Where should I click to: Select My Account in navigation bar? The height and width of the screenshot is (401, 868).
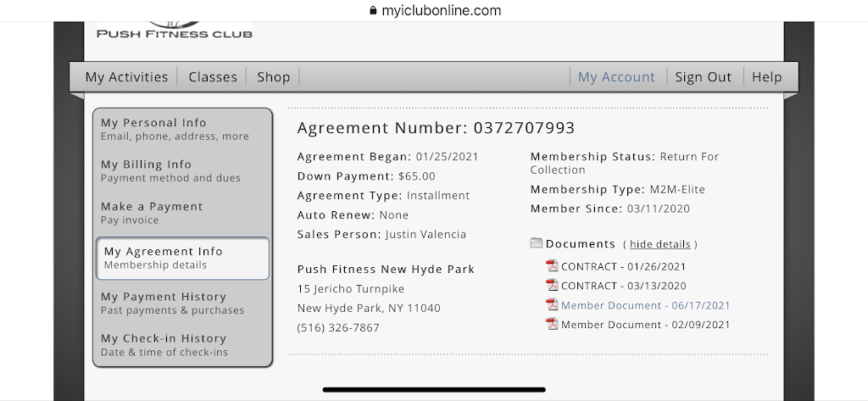click(x=616, y=77)
